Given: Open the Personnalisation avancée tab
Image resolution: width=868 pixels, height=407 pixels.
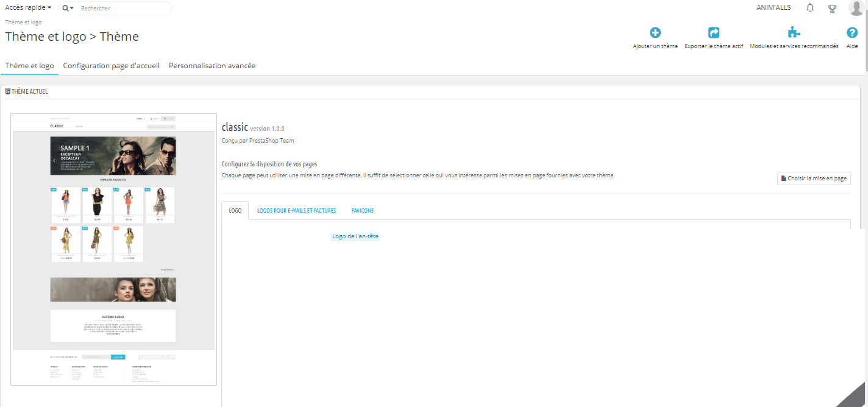Looking at the screenshot, I should click(212, 66).
